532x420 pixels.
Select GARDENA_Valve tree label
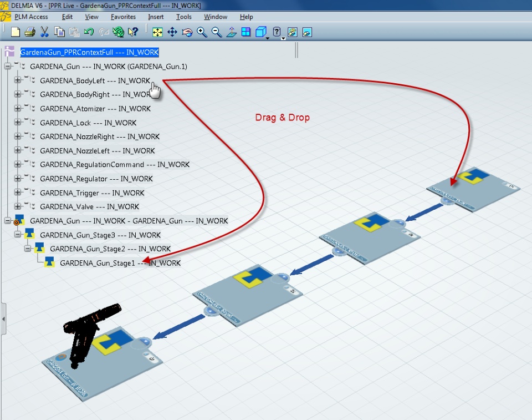point(90,206)
